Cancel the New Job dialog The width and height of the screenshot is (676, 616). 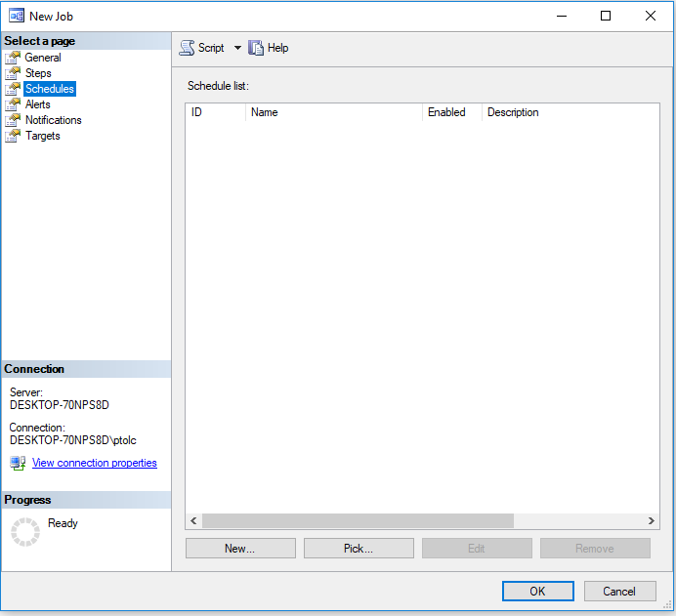tap(619, 591)
